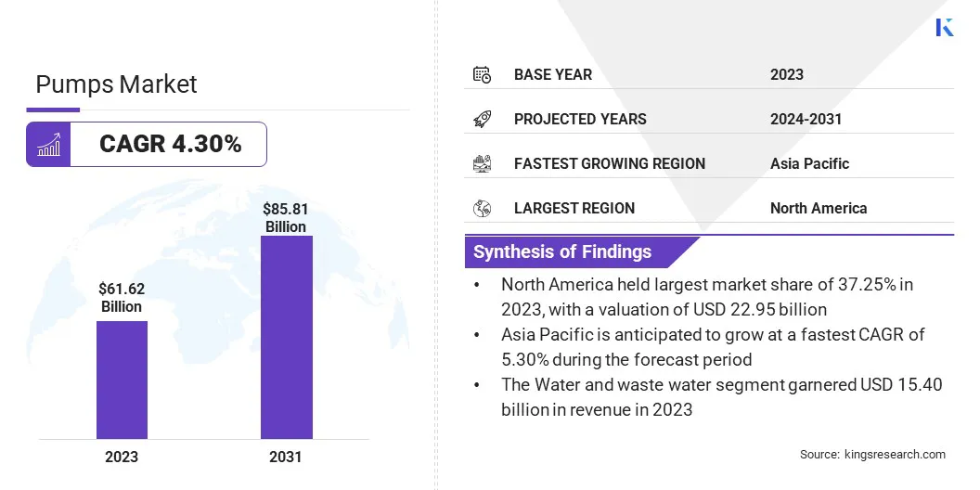Select the 2023 purple bar

pyautogui.click(x=122, y=380)
